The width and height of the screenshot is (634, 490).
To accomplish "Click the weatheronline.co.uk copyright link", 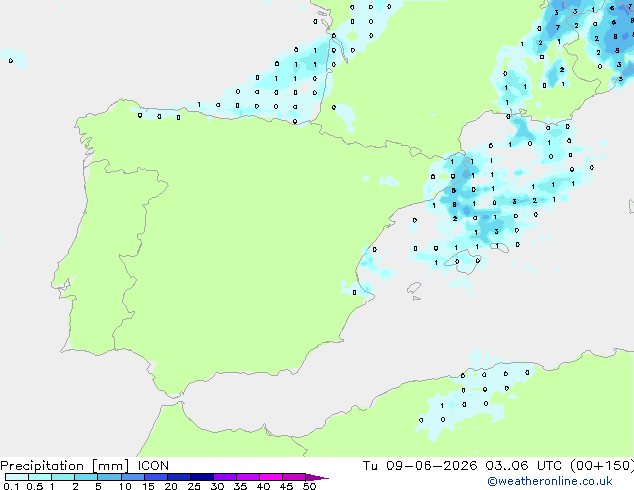I will (549, 481).
